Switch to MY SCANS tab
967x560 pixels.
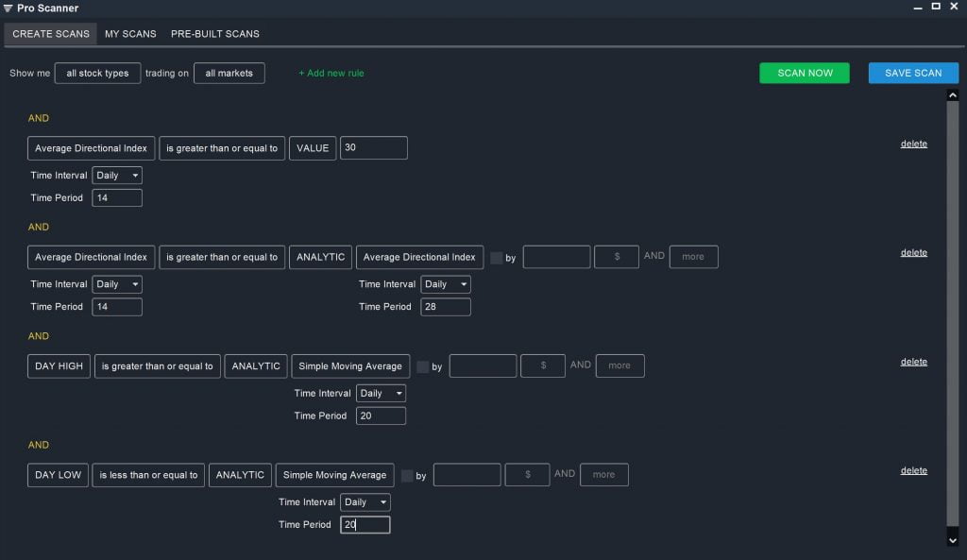[130, 34]
